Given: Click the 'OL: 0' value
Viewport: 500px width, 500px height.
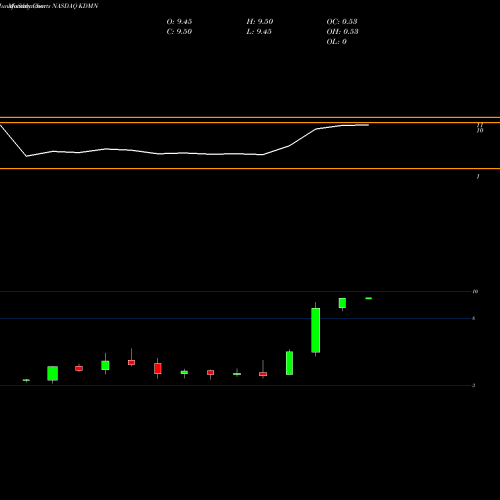Looking at the screenshot, I should point(336,42).
